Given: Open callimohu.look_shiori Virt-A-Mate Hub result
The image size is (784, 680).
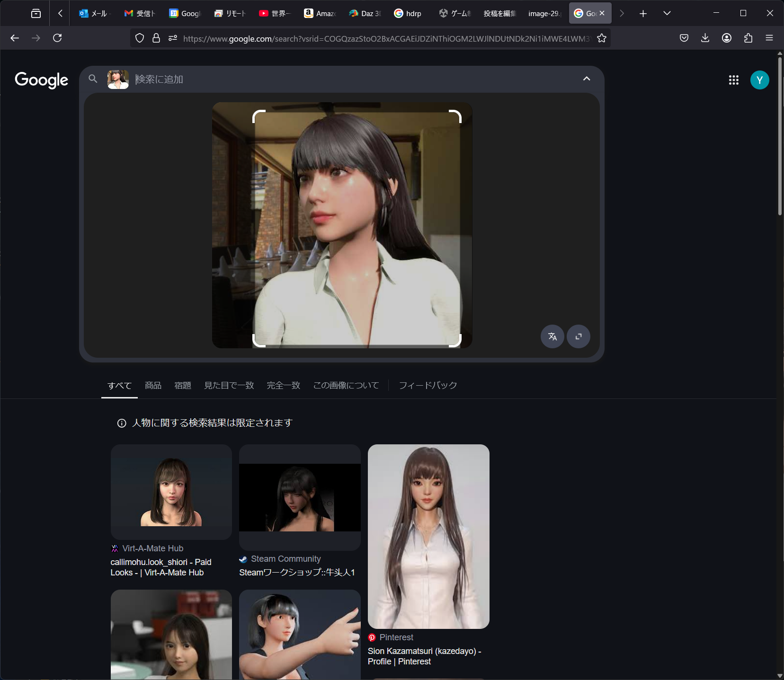Looking at the screenshot, I should 161,567.
